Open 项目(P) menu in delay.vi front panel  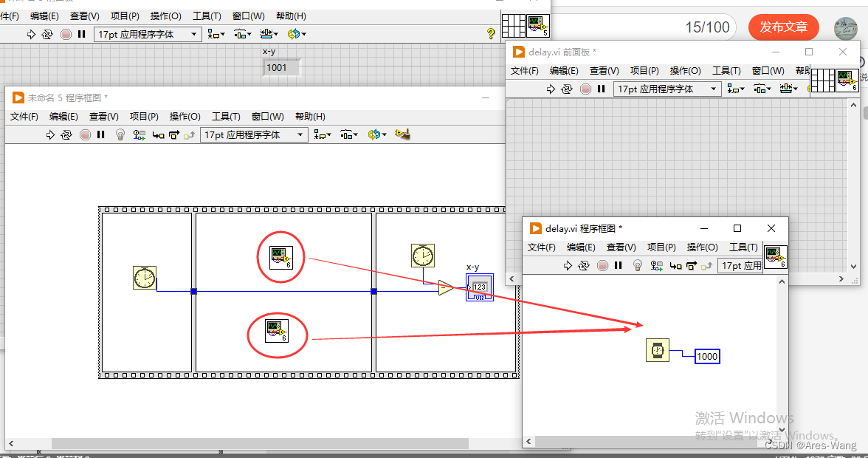(x=644, y=71)
